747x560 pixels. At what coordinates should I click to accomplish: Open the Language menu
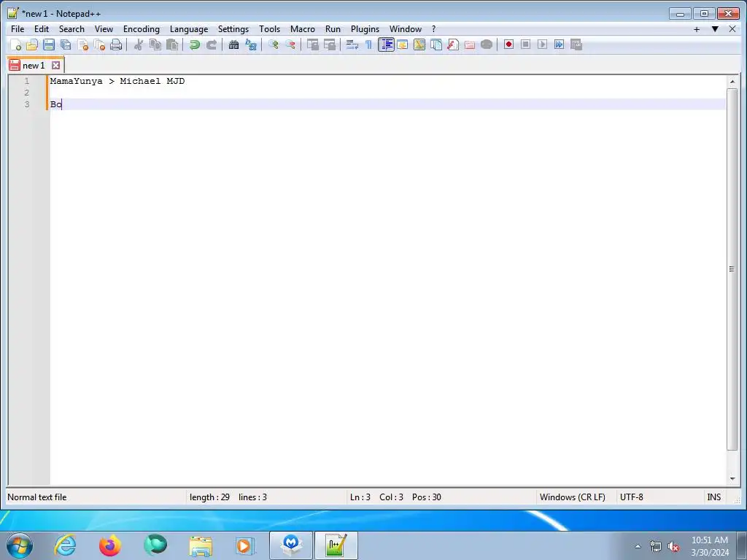[x=189, y=29]
